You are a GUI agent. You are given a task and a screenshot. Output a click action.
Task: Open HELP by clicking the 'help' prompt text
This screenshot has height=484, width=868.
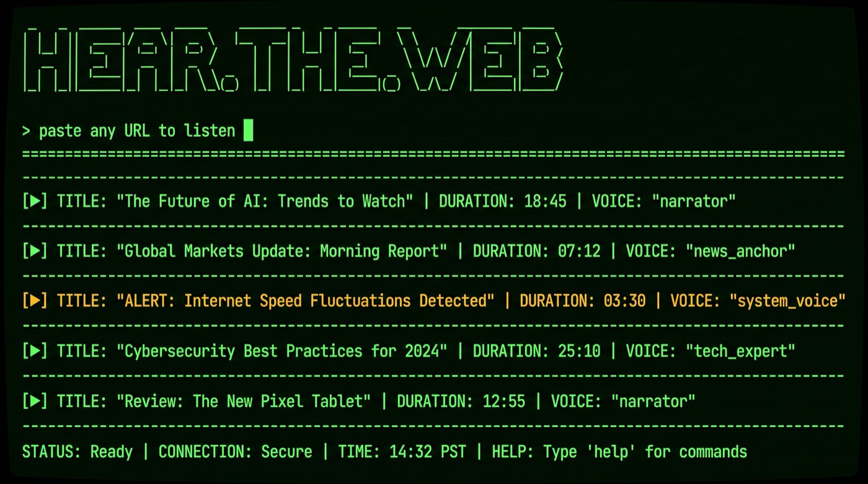[x=611, y=452]
